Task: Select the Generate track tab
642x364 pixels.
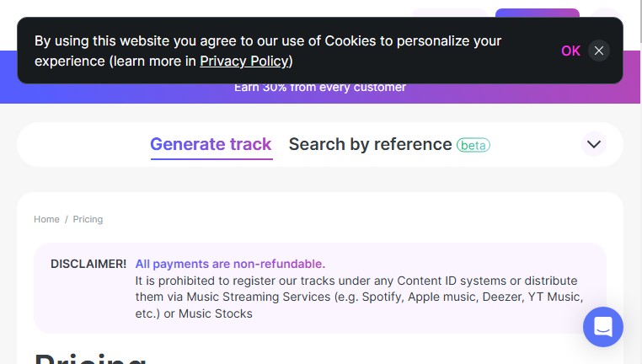Action: click(x=211, y=145)
